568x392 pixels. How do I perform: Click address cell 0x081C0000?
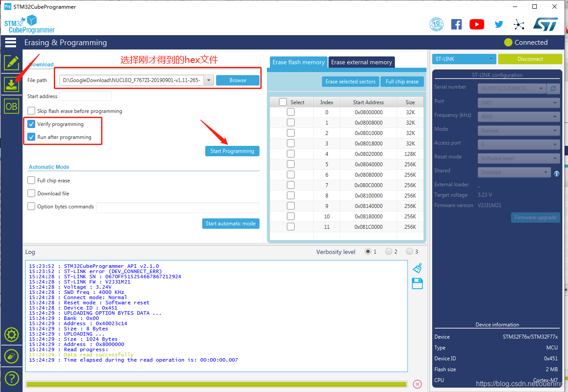368,227
